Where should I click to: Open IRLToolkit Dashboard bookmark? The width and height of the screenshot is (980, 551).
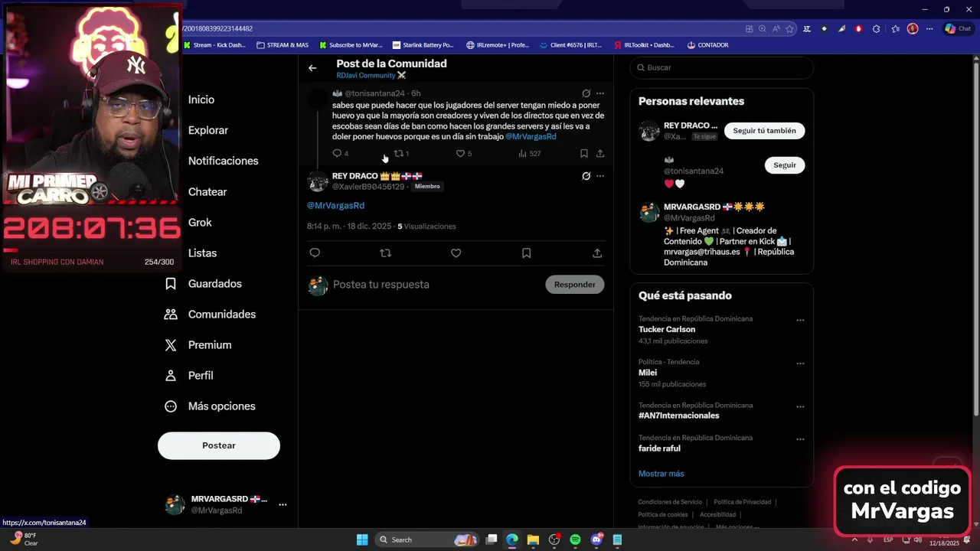tap(644, 45)
